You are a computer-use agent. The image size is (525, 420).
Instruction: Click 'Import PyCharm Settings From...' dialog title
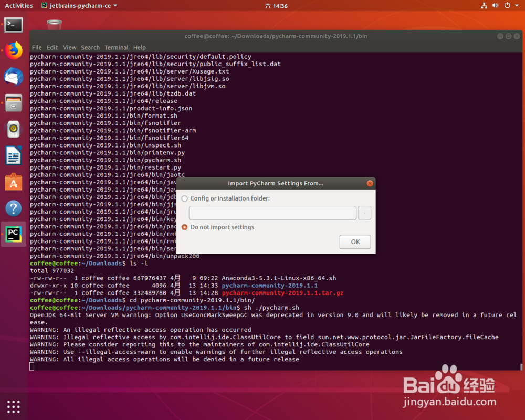coord(276,183)
